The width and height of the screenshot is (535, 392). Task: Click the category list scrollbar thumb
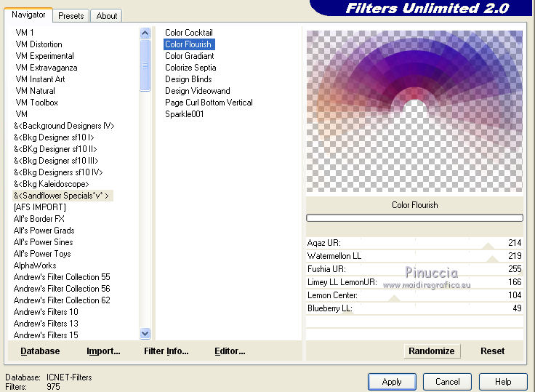click(x=145, y=65)
